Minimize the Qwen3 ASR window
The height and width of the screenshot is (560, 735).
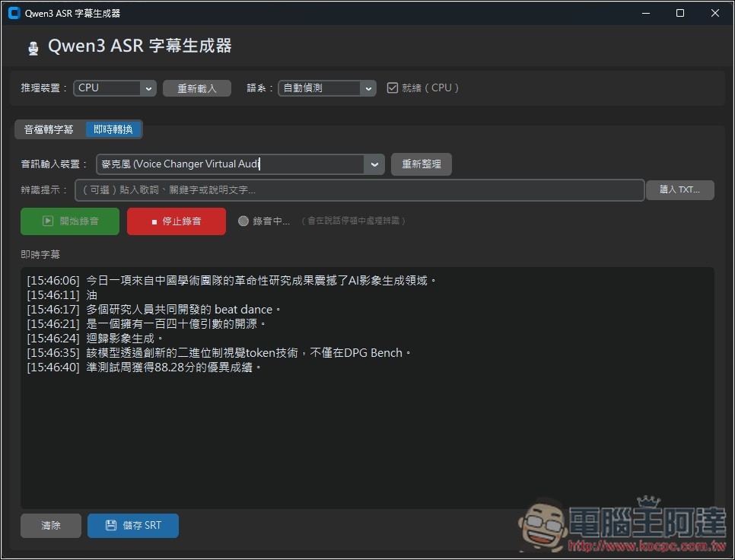tap(646, 13)
